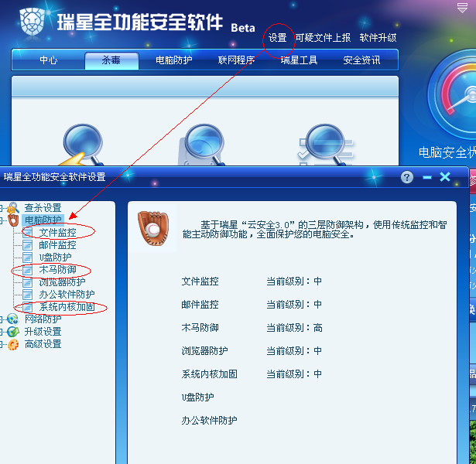Click the 当前级别：中 value for 浏览器防护
This screenshot has height=464, width=476.
pyautogui.click(x=294, y=351)
